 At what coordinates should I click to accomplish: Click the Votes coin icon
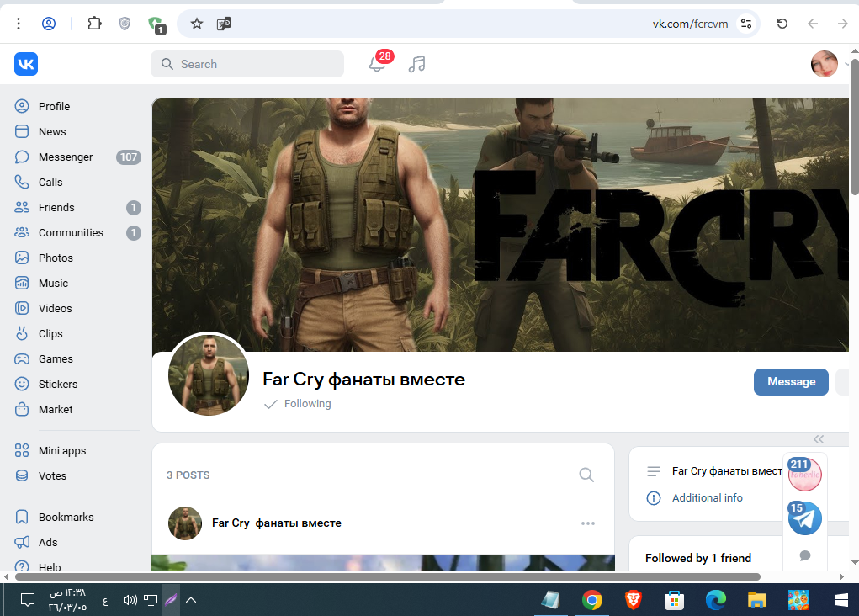point(22,475)
